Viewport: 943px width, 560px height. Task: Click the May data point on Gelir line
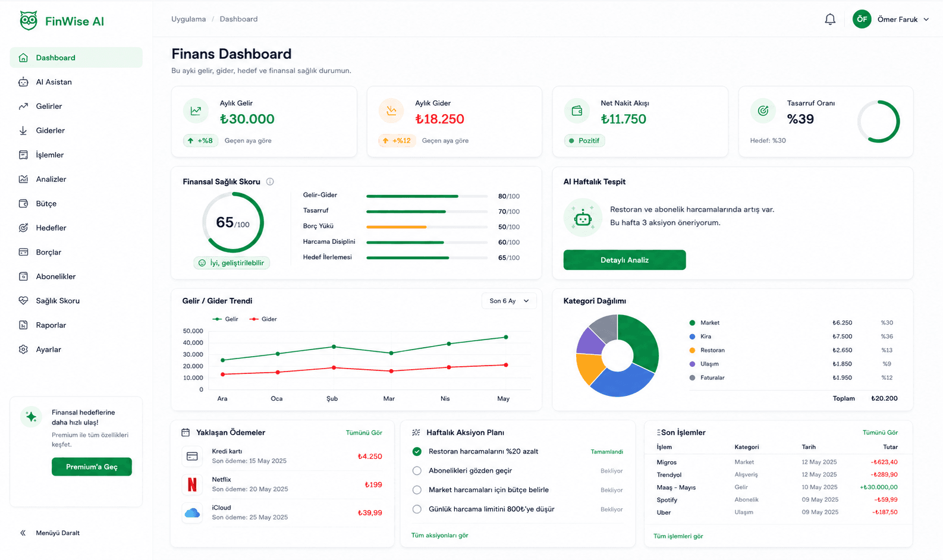(x=506, y=337)
